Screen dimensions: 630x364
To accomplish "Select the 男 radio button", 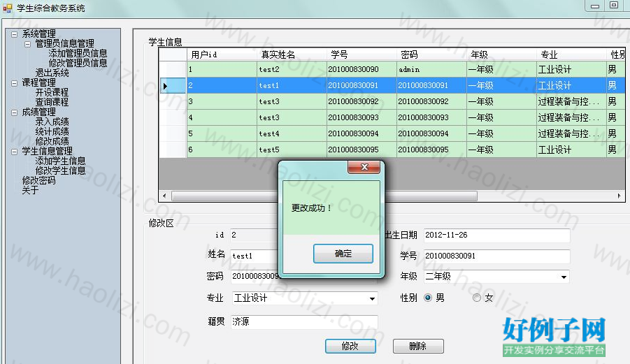I will 428,298.
